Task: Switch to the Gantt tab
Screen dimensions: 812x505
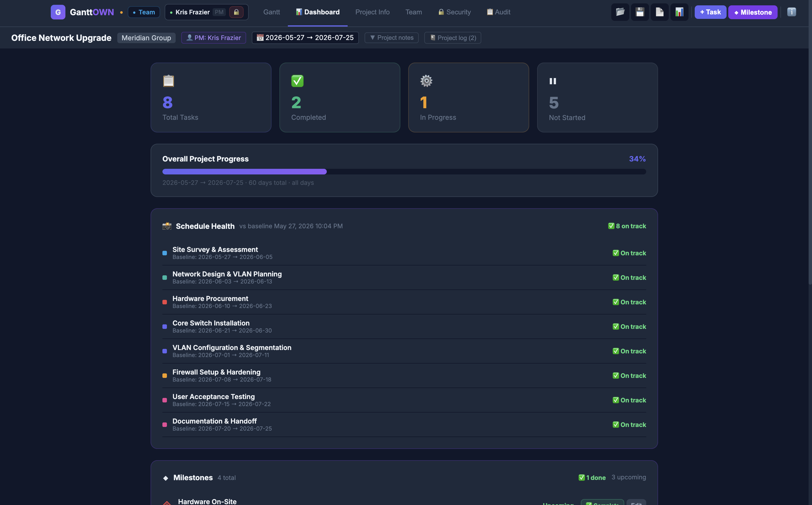Action: coord(271,12)
